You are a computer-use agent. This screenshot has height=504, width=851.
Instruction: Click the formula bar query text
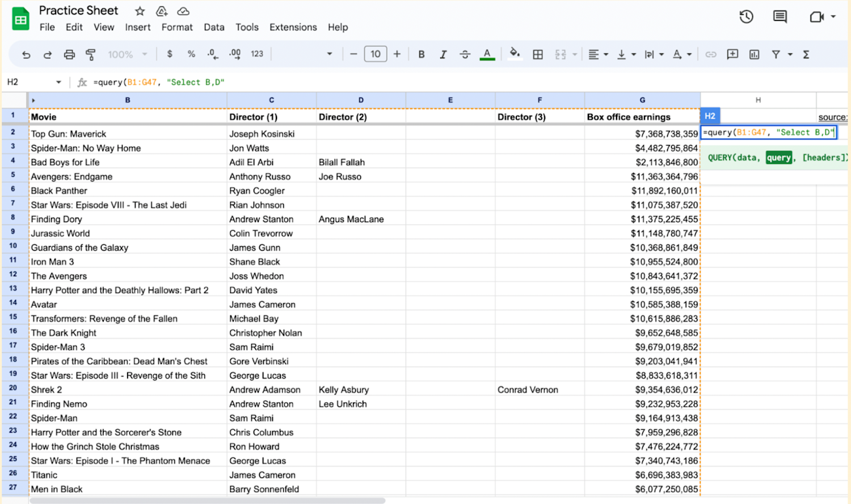coord(159,82)
